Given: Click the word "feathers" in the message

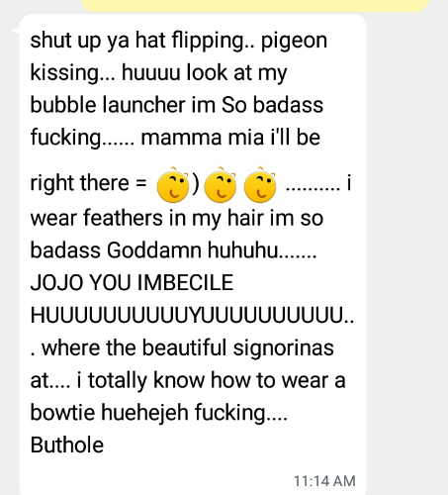Looking at the screenshot, I should 123,218.
